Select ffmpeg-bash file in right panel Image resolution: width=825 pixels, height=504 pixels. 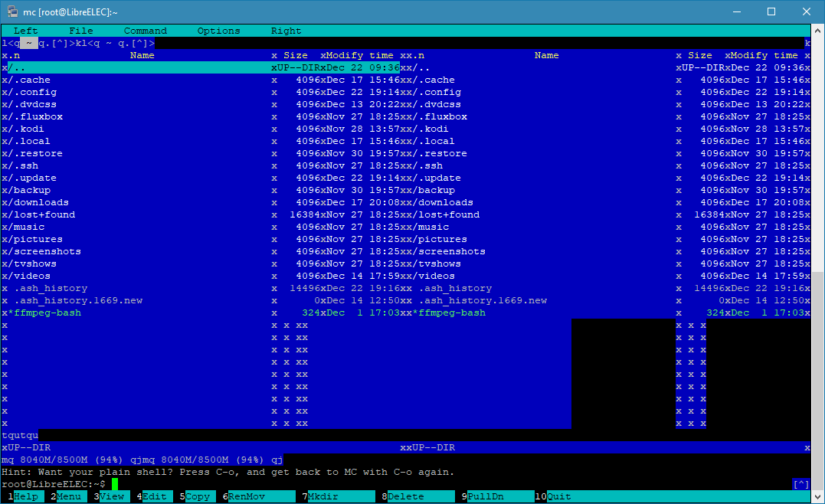(452, 313)
